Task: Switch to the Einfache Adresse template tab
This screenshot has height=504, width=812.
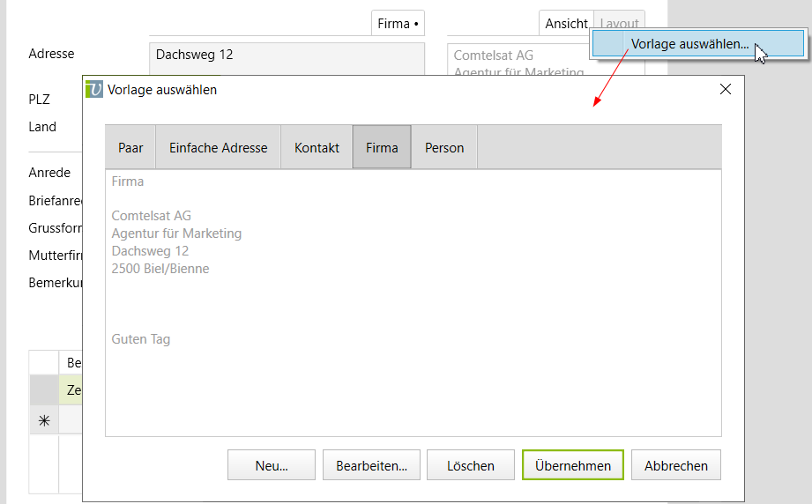Action: (x=218, y=147)
